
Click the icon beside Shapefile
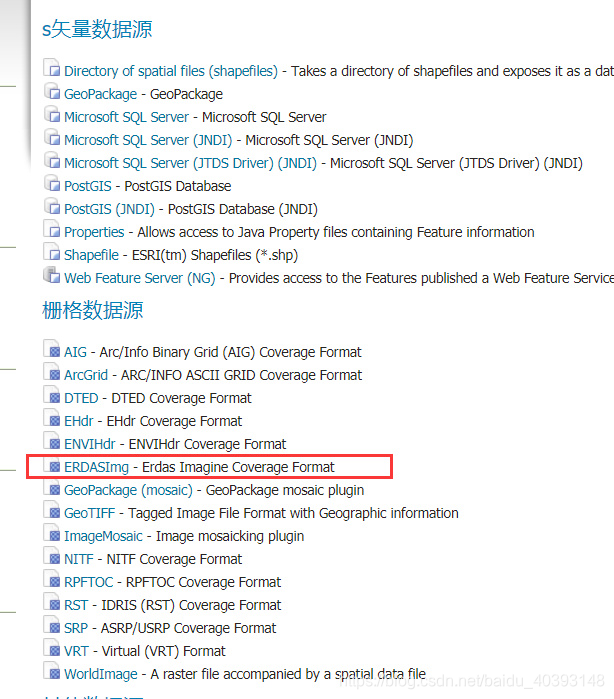pos(52,252)
